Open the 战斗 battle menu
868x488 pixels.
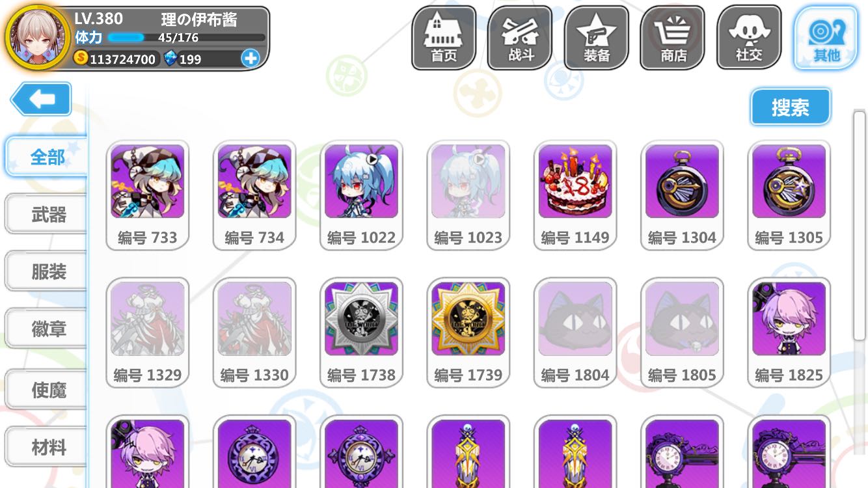click(x=520, y=38)
